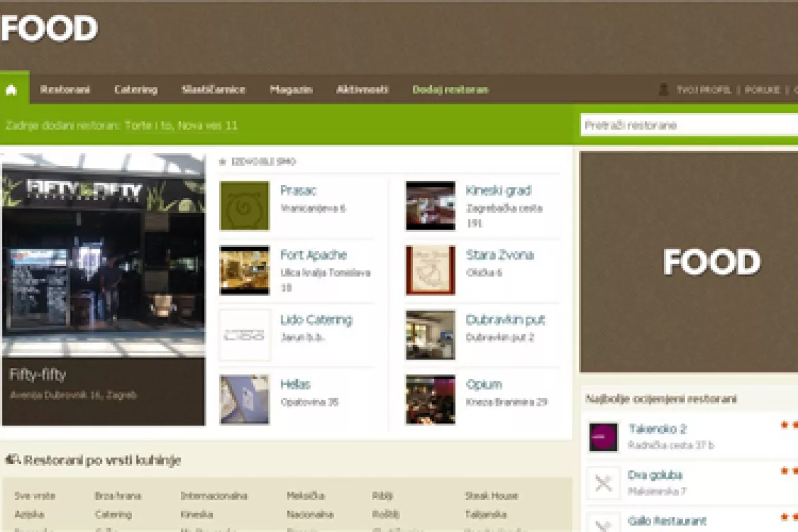Viewport: 798px width, 532px height.
Task: Open the recently added Torte i to restaurant link
Action: [181, 126]
